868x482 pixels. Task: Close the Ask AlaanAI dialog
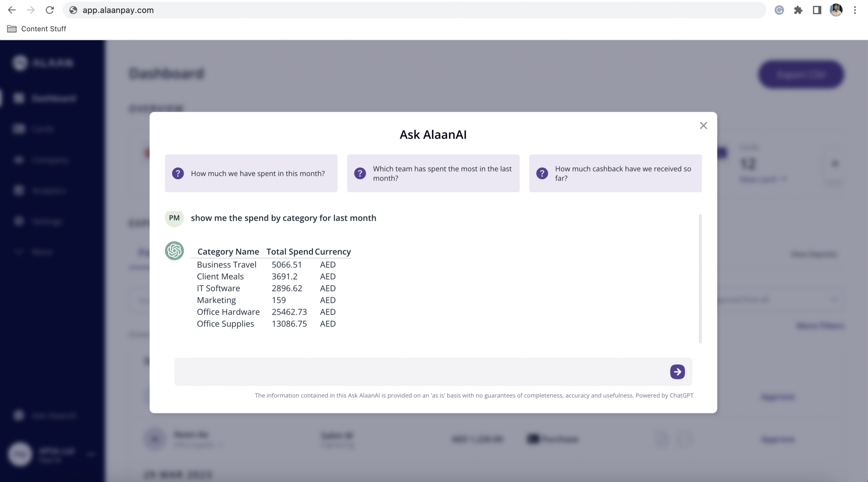tap(704, 126)
